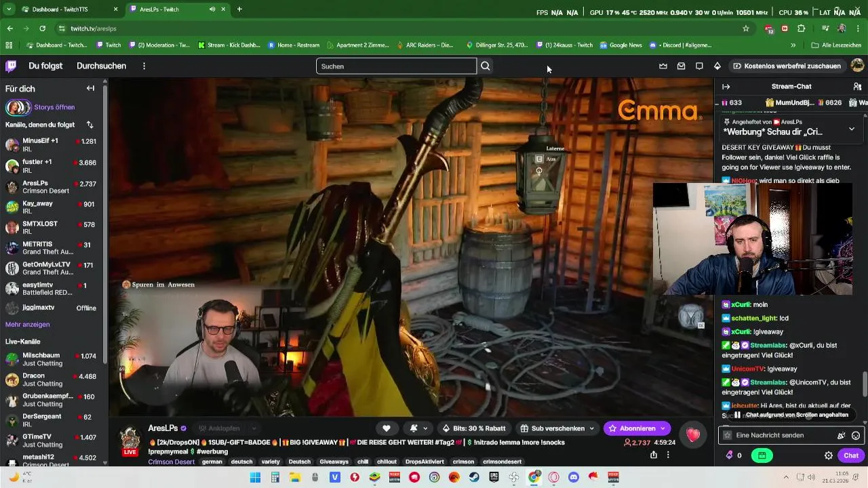Open the three-dot more menu beside Durchsuchen
Image resolution: width=868 pixels, height=488 pixels.
(x=144, y=66)
